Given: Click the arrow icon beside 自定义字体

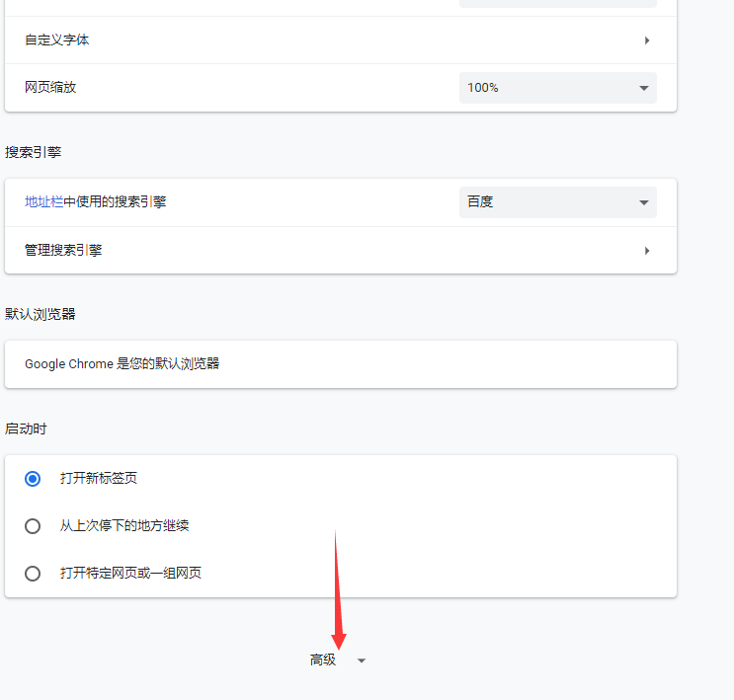Looking at the screenshot, I should point(647,40).
